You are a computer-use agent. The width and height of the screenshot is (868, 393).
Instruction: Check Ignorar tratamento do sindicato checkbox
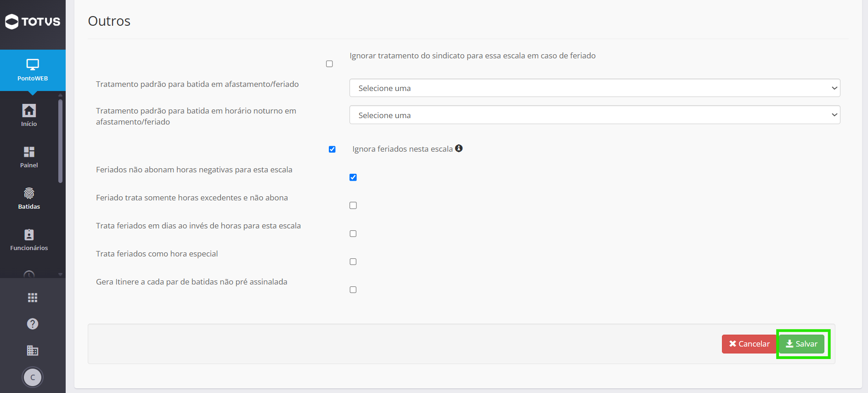[x=329, y=64]
